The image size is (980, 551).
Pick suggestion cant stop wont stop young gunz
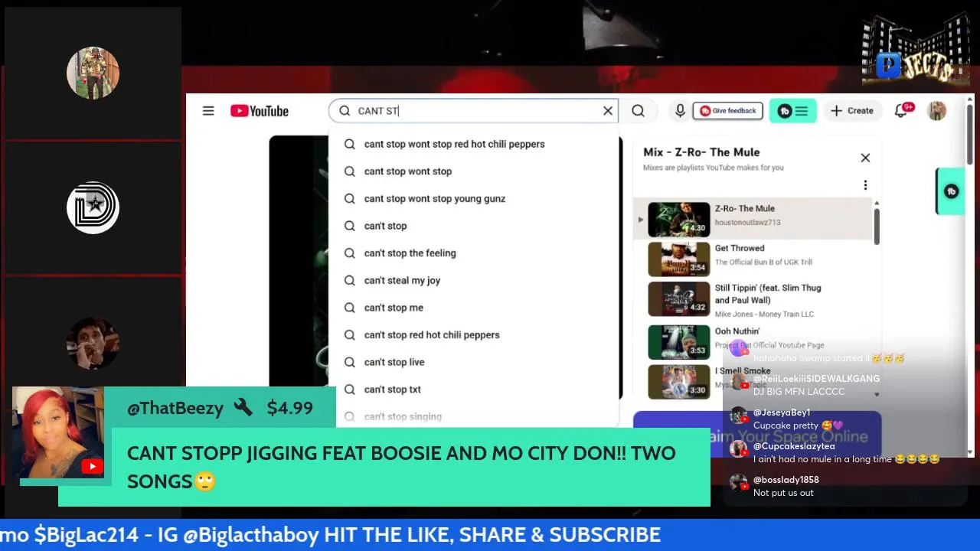click(473, 199)
